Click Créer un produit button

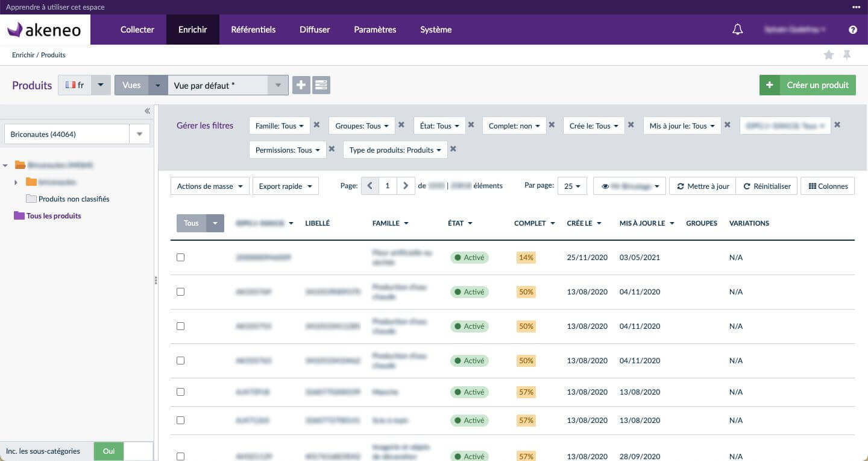807,85
